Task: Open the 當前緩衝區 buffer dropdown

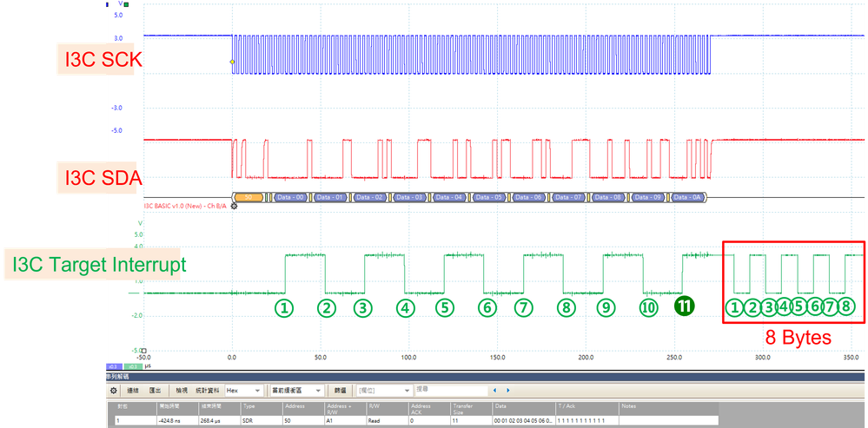Action: [296, 391]
